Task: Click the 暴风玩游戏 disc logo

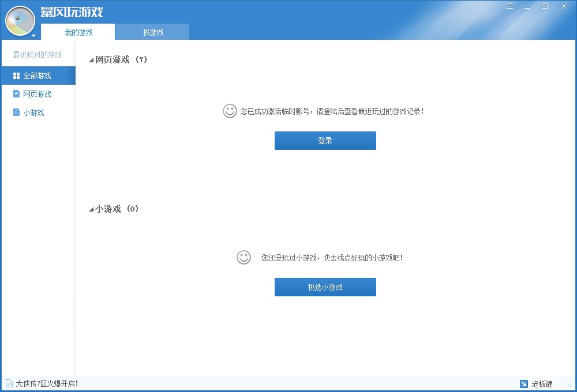Action: pyautogui.click(x=19, y=20)
